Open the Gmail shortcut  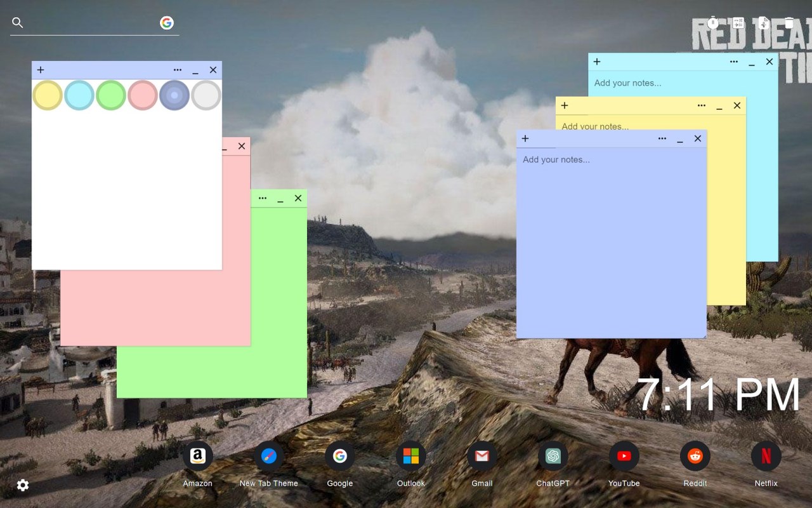pyautogui.click(x=482, y=456)
